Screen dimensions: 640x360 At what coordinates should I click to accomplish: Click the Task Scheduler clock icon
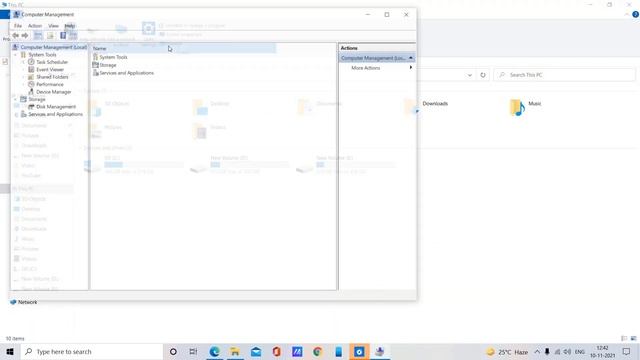pos(31,62)
